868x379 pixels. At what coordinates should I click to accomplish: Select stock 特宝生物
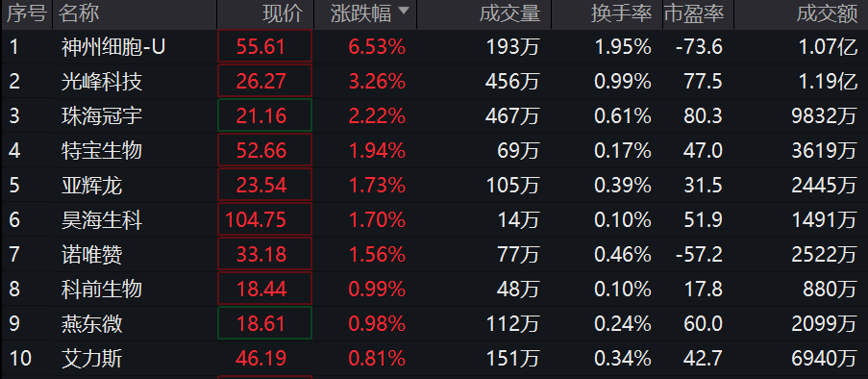coord(102,150)
